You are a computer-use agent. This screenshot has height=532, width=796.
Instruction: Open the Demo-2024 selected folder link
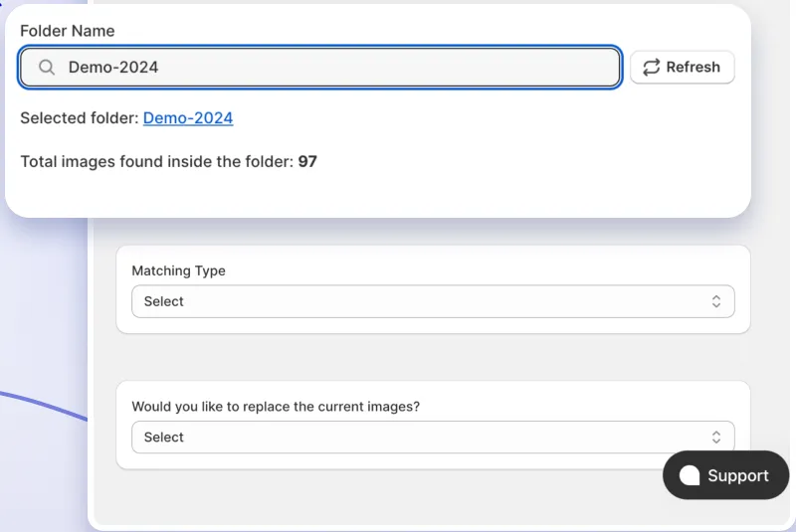pyautogui.click(x=188, y=118)
